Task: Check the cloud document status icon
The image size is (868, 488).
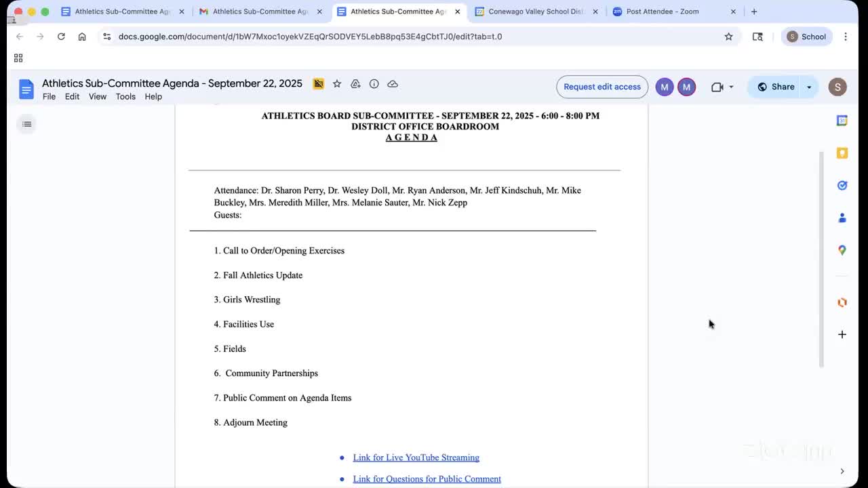Action: click(x=393, y=84)
